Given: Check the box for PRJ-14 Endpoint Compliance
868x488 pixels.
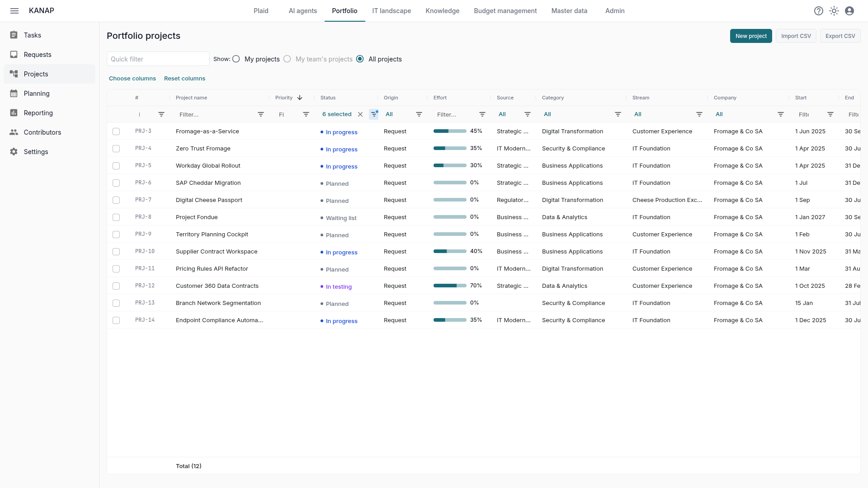Looking at the screenshot, I should (116, 320).
